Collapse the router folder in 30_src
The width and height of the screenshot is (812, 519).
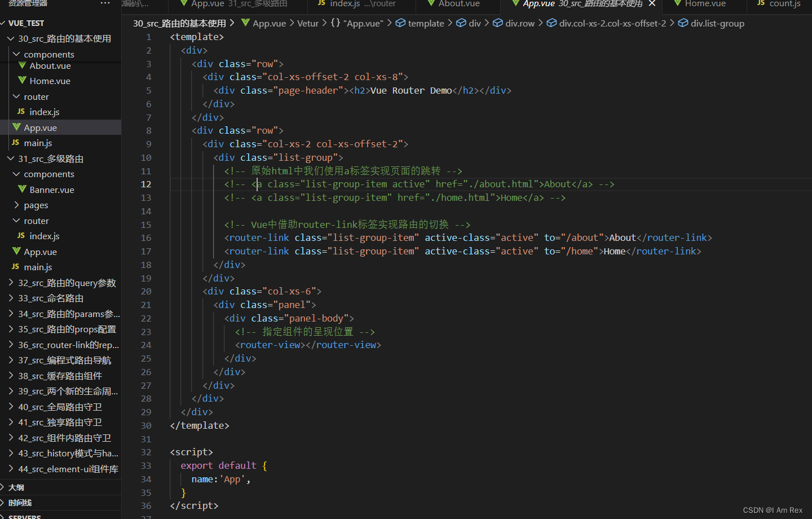click(x=16, y=96)
